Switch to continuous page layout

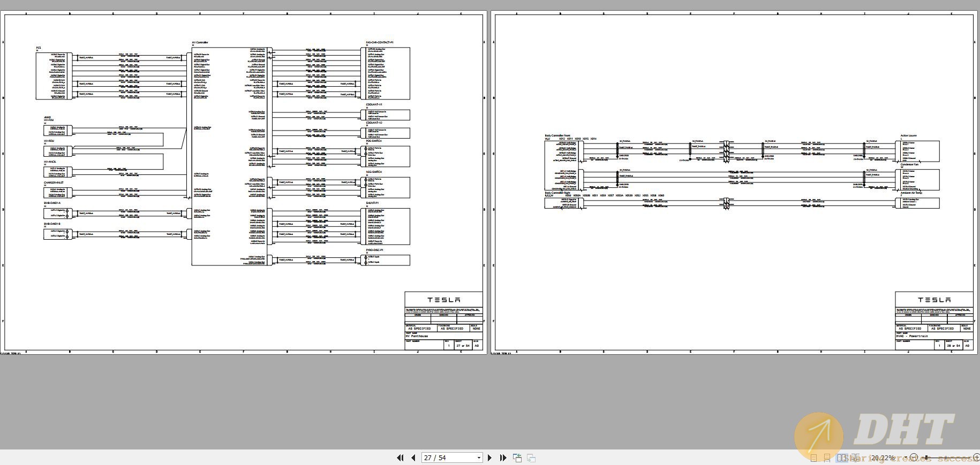pyautogui.click(x=827, y=458)
